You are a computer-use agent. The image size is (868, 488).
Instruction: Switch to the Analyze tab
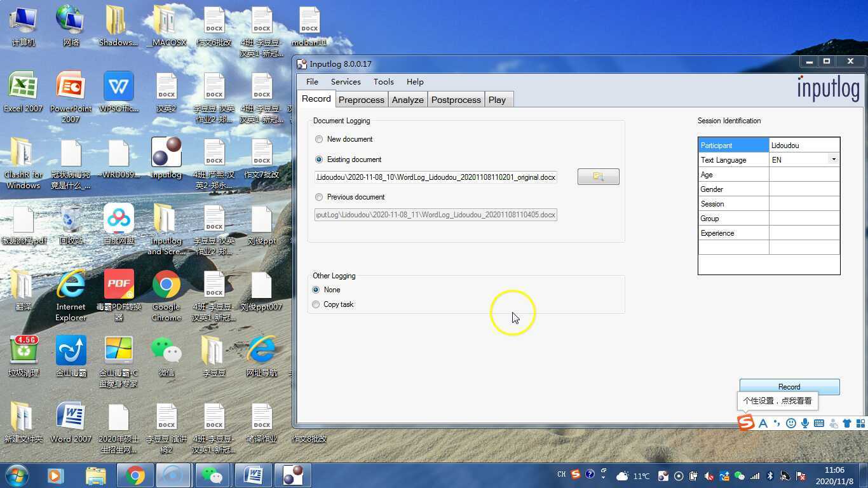point(407,100)
